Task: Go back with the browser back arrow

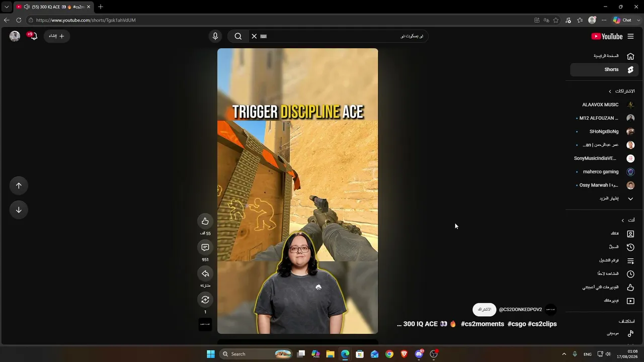Action: 7,20
